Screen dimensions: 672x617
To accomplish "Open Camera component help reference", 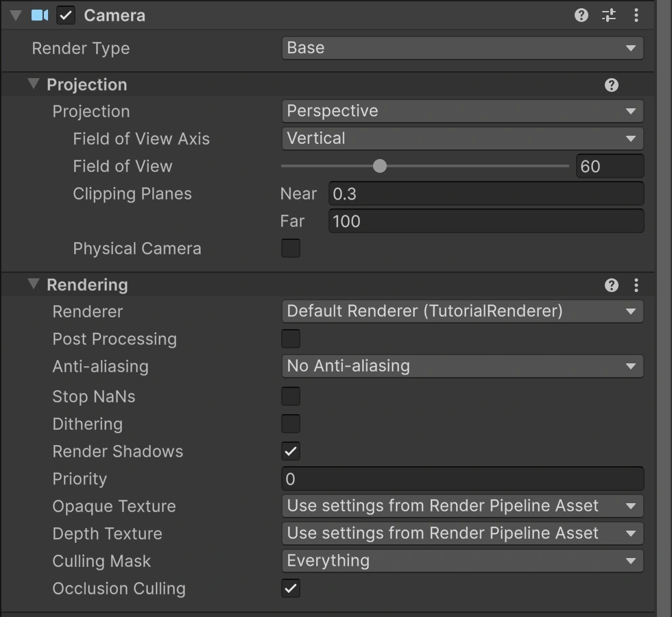I will [581, 15].
